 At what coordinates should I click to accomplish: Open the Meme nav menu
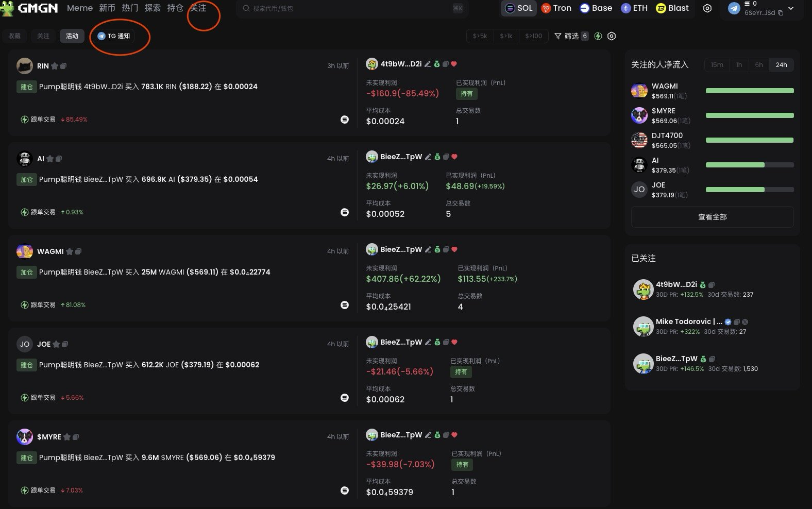pyautogui.click(x=80, y=8)
